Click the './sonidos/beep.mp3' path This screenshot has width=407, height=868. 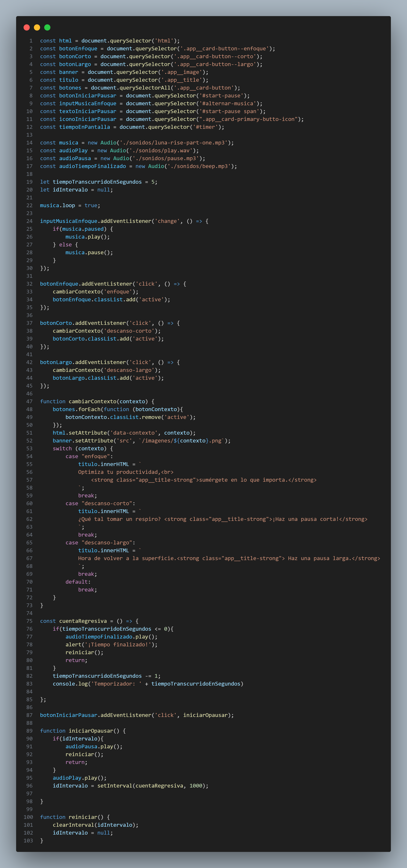point(199,166)
